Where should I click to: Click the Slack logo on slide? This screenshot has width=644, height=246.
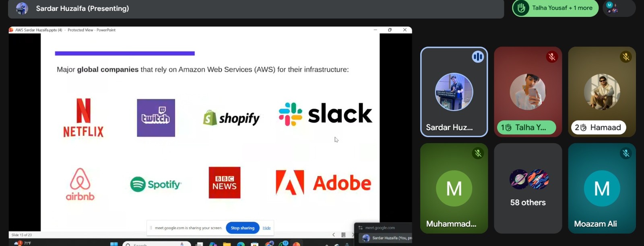pyautogui.click(x=325, y=114)
